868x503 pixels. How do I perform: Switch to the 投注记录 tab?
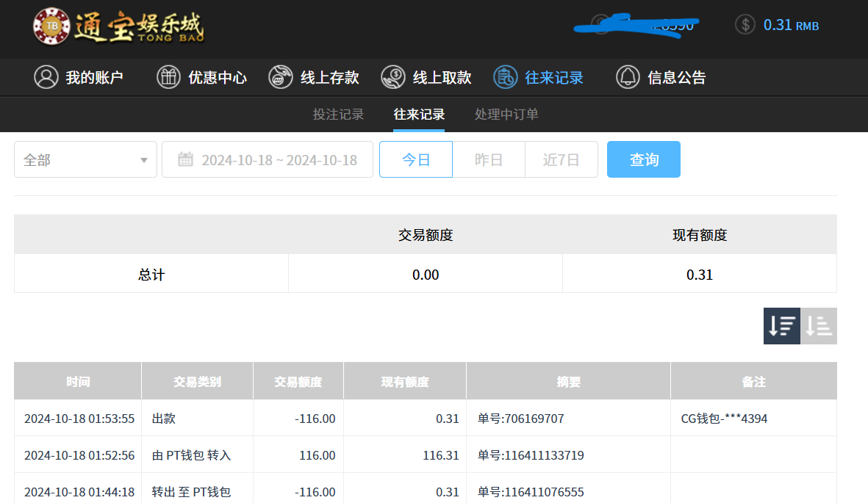pos(338,115)
